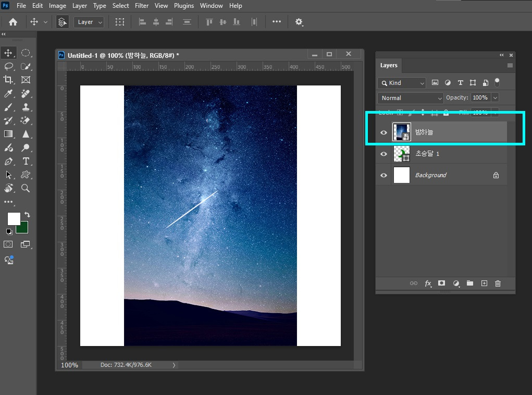Open the Normal blend mode dropdown

coord(411,98)
